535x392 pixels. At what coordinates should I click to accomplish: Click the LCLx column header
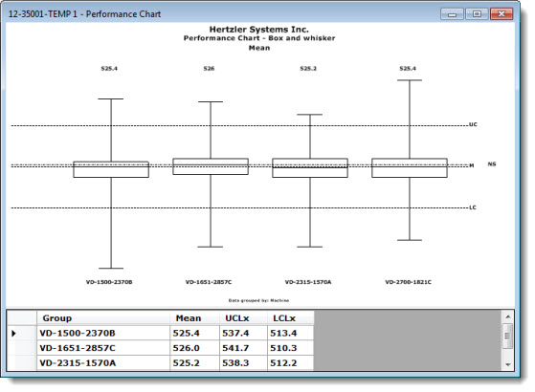pyautogui.click(x=291, y=318)
